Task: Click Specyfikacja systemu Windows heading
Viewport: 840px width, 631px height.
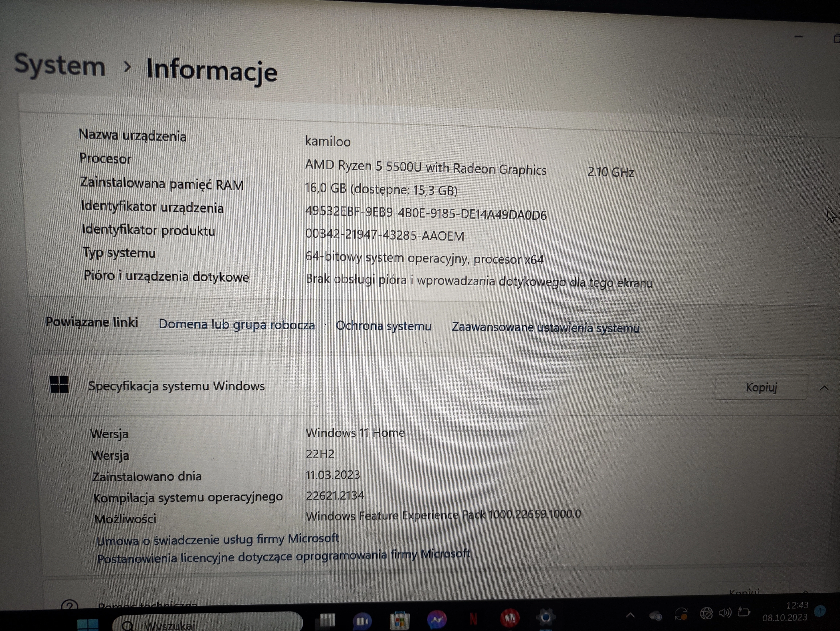Action: pyautogui.click(x=176, y=386)
